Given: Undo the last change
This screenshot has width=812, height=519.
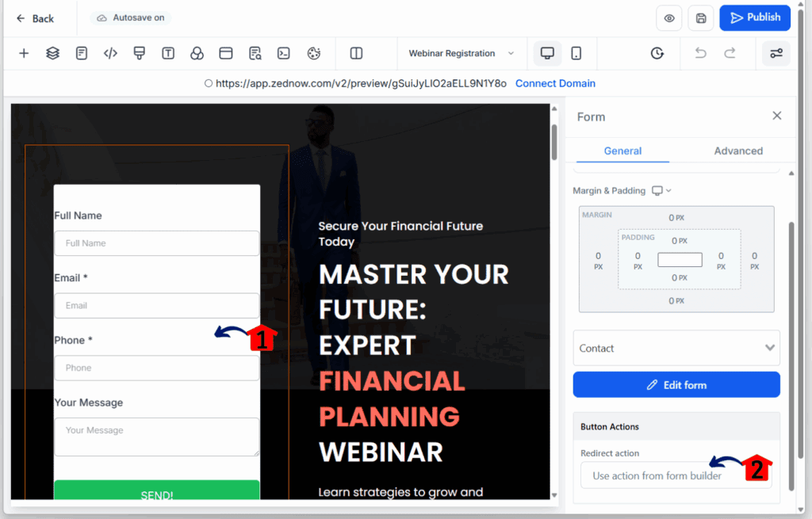Looking at the screenshot, I should 701,53.
